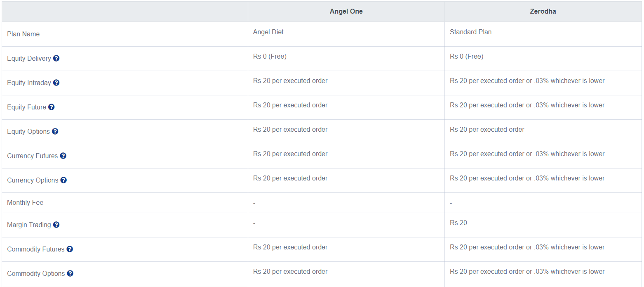Open the Currency Options question mark icon
Image resolution: width=644 pixels, height=287 pixels.
click(x=63, y=180)
